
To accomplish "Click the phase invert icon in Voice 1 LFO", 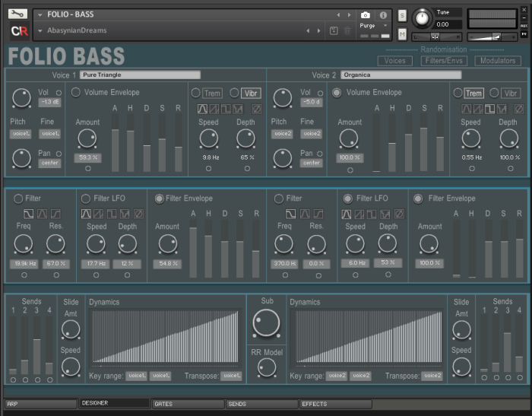I will click(x=257, y=109).
